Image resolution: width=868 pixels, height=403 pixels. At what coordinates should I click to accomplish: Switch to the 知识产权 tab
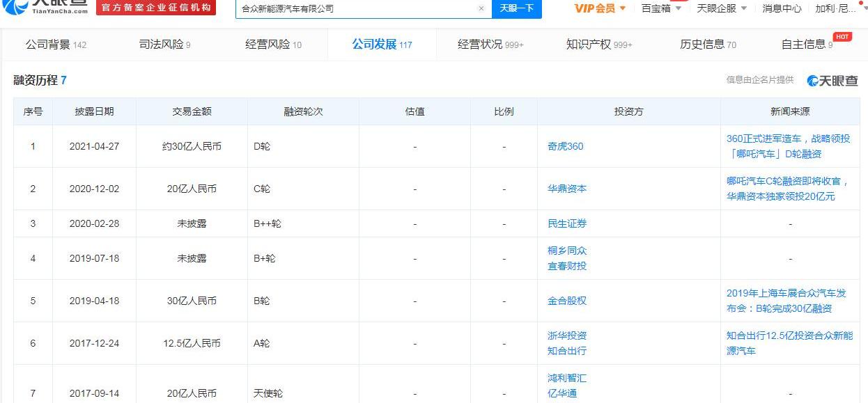[x=599, y=45]
